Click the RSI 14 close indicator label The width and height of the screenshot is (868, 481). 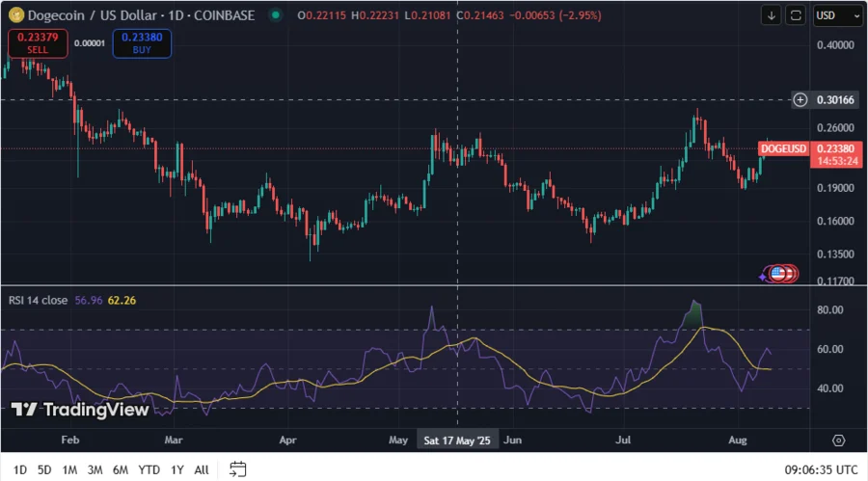pos(38,301)
